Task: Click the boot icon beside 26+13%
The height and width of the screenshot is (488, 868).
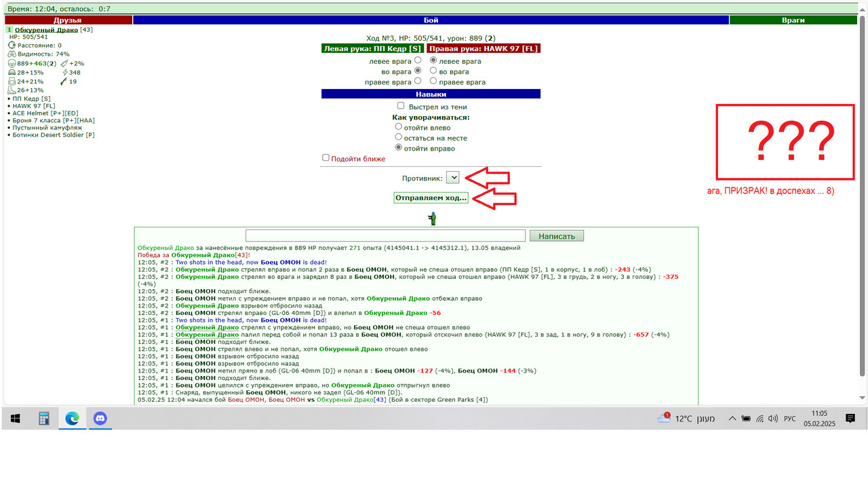Action: 12,90
